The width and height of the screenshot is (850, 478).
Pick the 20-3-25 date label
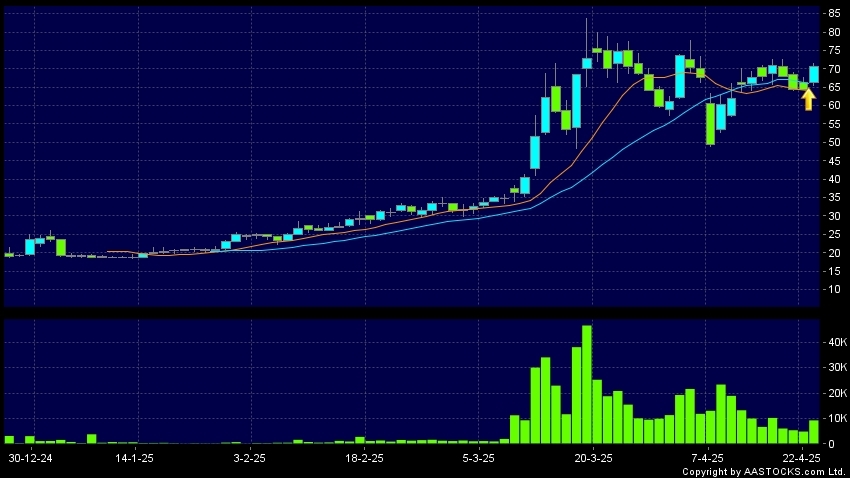(x=594, y=458)
